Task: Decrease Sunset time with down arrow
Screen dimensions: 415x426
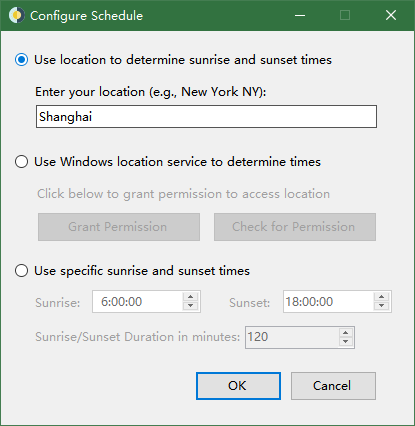Action: [x=382, y=306]
